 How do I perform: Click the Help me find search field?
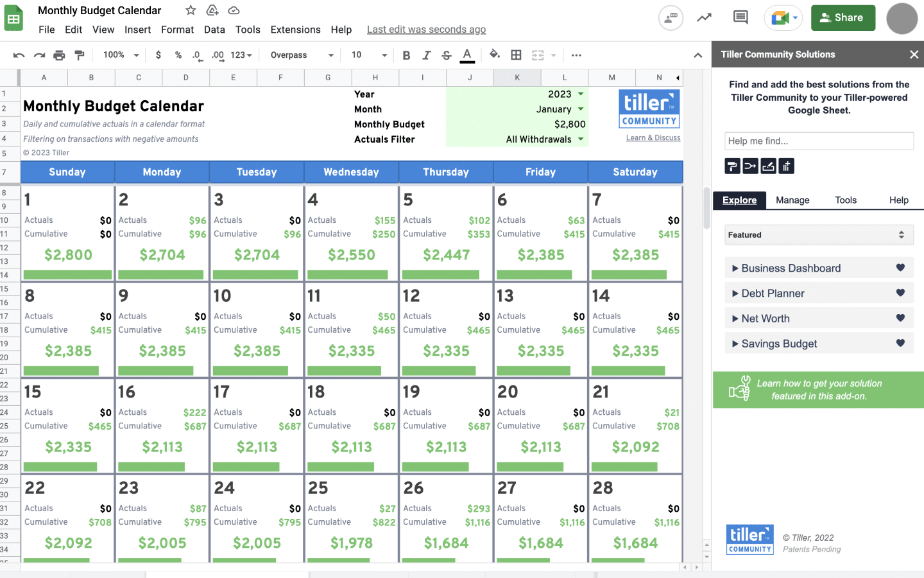coord(819,141)
